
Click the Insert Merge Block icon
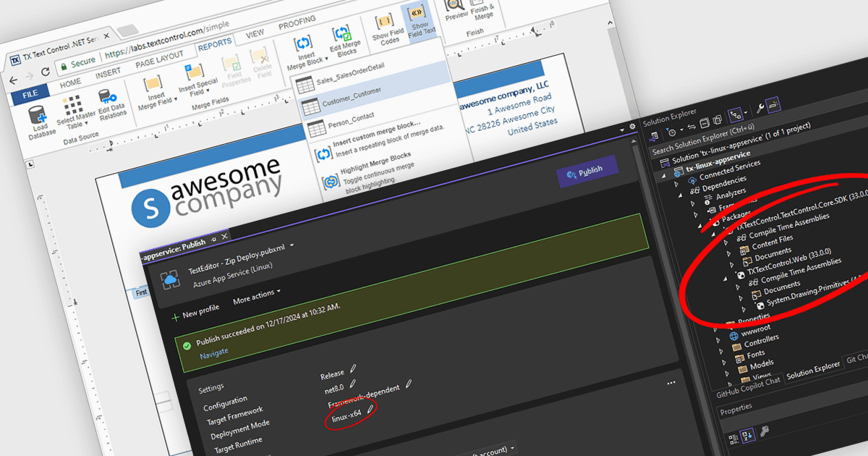coord(305,43)
